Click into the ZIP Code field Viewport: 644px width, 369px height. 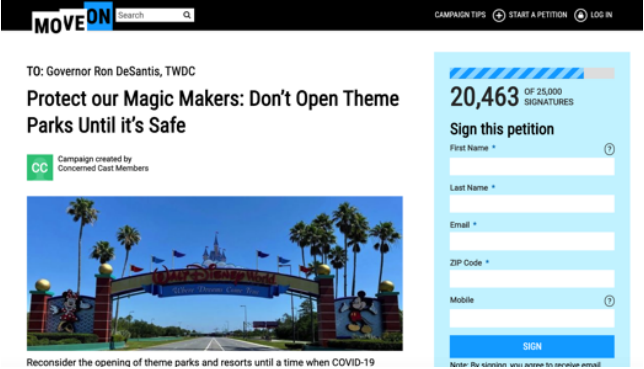[x=532, y=279]
